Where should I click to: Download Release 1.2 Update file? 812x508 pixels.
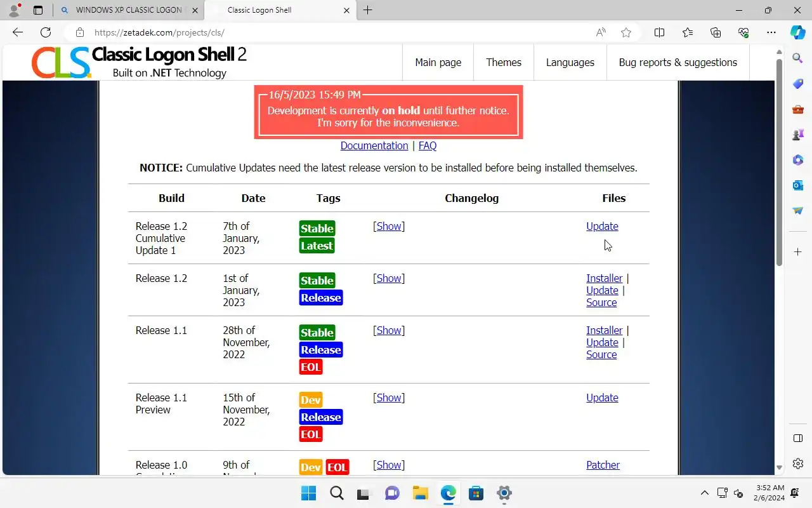(x=602, y=290)
